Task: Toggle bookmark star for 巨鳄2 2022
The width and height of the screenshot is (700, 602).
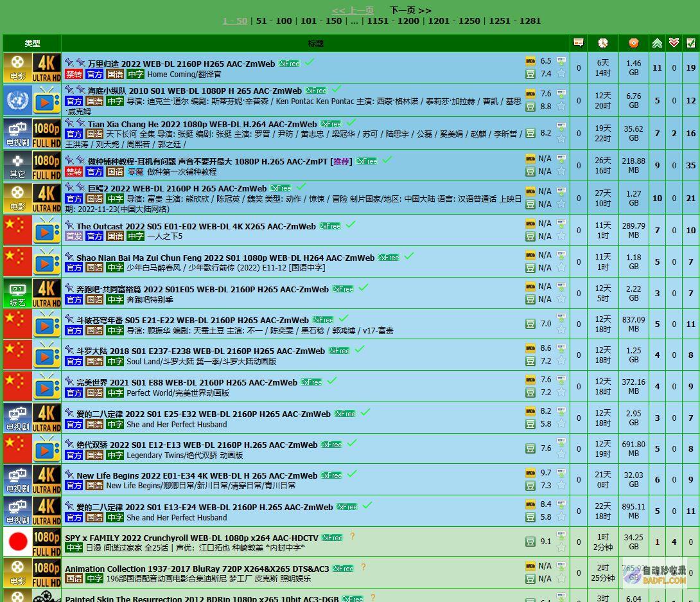Action: coord(561,204)
